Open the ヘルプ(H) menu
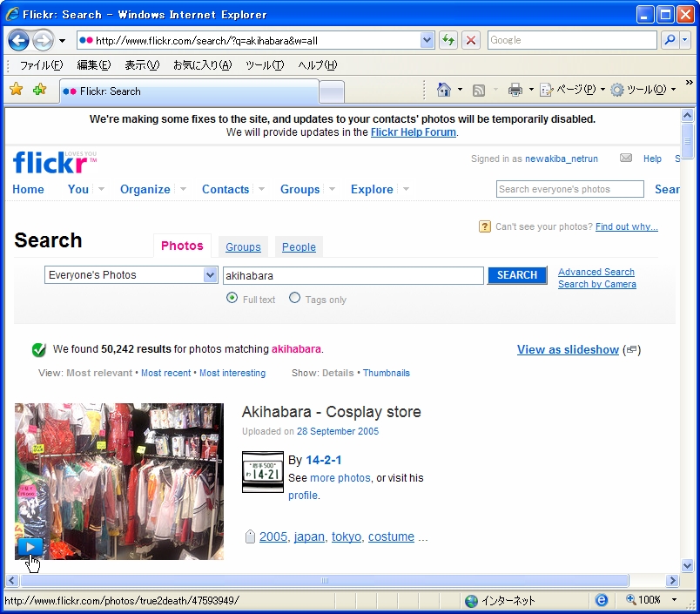700x614 pixels. [318, 65]
